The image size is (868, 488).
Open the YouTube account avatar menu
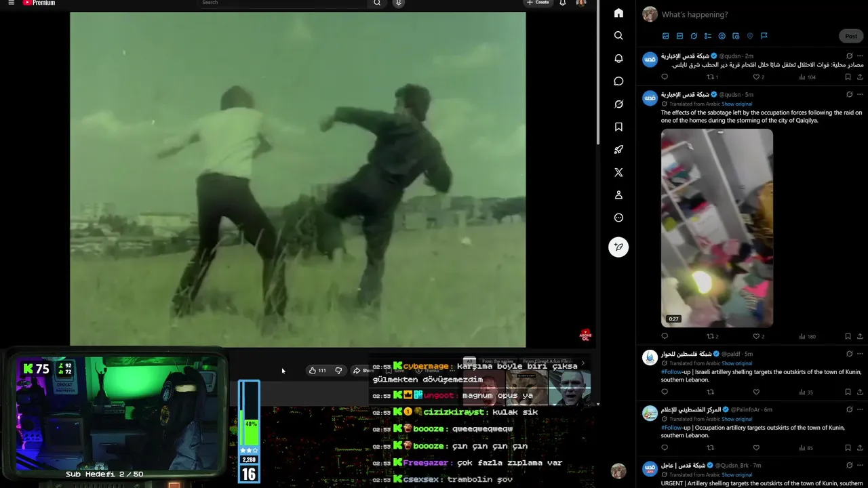581,3
